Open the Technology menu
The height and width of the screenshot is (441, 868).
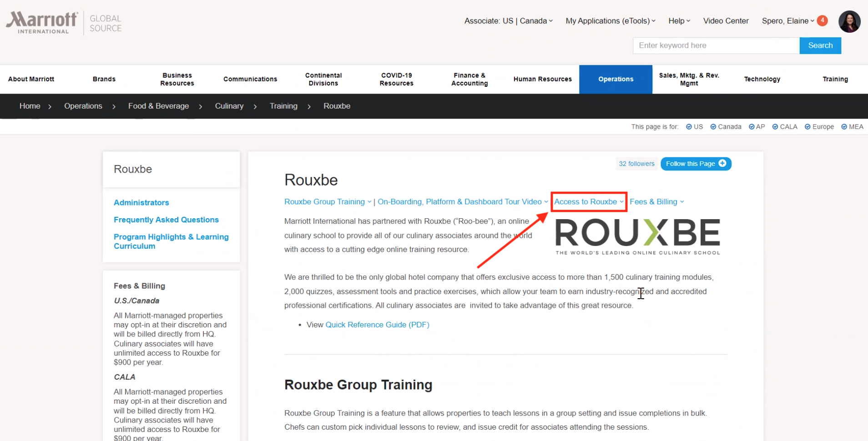click(762, 79)
